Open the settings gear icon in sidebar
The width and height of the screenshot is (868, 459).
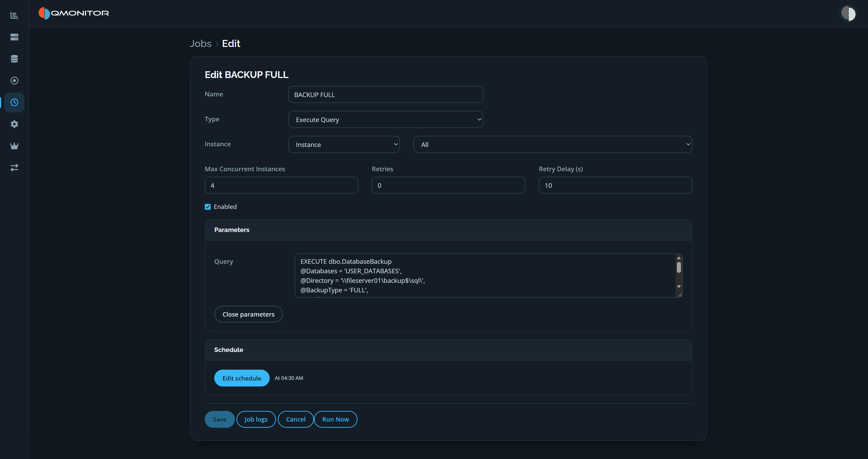tap(14, 124)
